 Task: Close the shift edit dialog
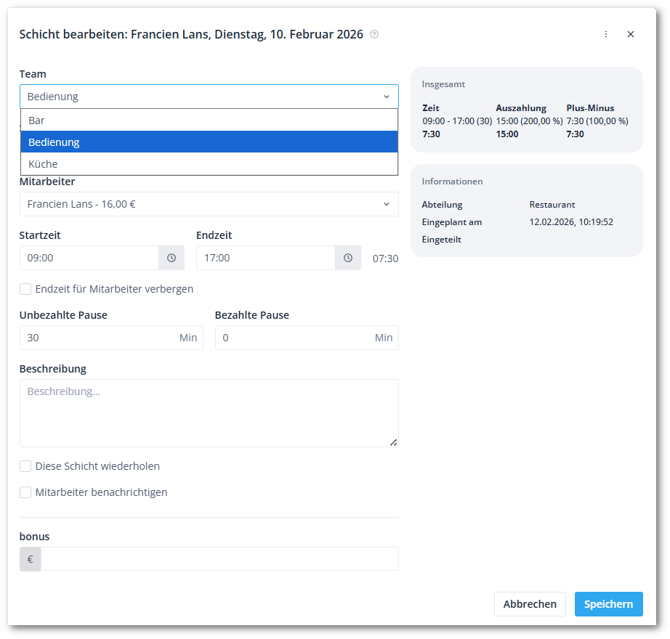pyautogui.click(x=631, y=34)
